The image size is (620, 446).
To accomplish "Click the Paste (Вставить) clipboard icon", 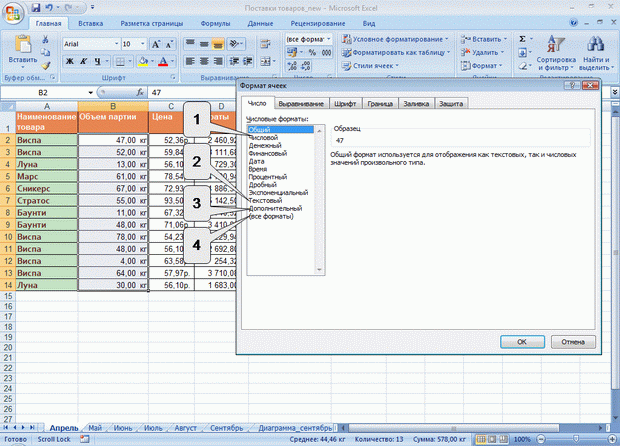I will point(23,44).
